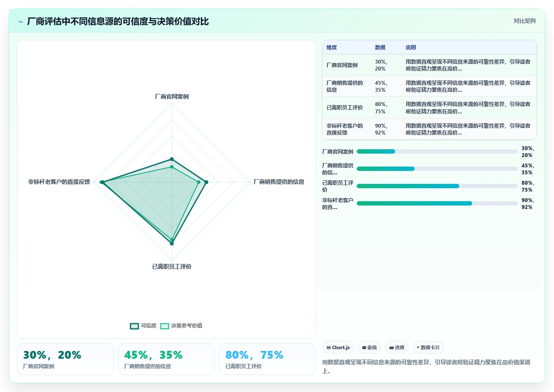The height and width of the screenshot is (392, 554).
Task: Click the dark radar point on 厂商官网案例 axis
Action: [172, 159]
